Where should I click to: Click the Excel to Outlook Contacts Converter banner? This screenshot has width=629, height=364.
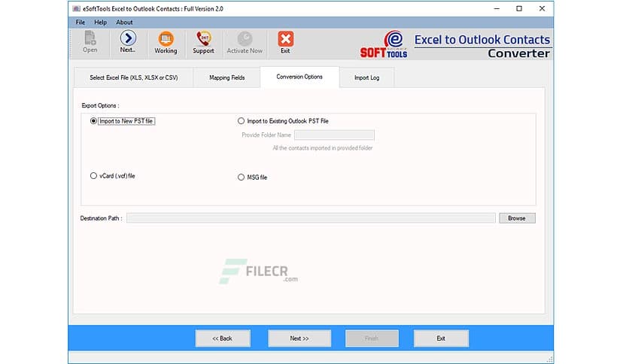[482, 46]
